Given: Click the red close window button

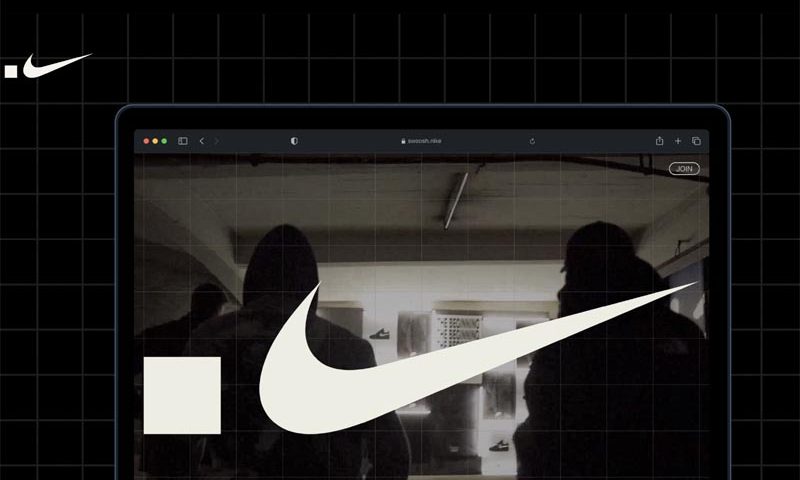Looking at the screenshot, I should (x=146, y=141).
